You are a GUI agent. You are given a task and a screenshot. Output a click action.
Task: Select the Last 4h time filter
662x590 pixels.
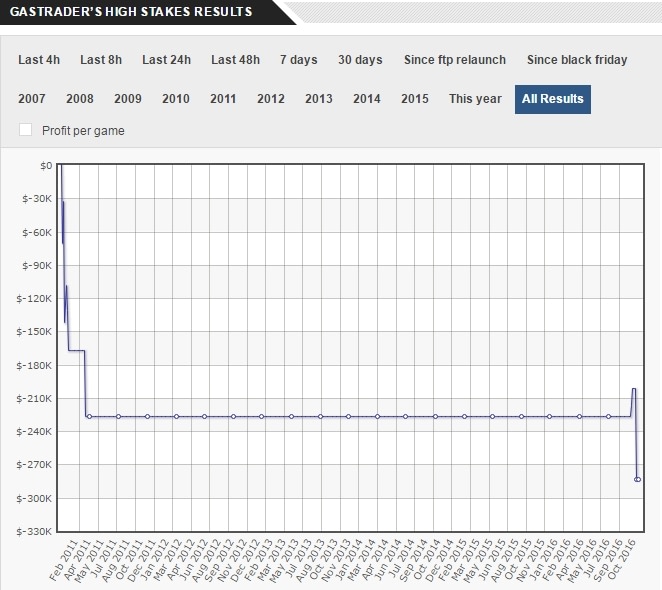pyautogui.click(x=38, y=60)
